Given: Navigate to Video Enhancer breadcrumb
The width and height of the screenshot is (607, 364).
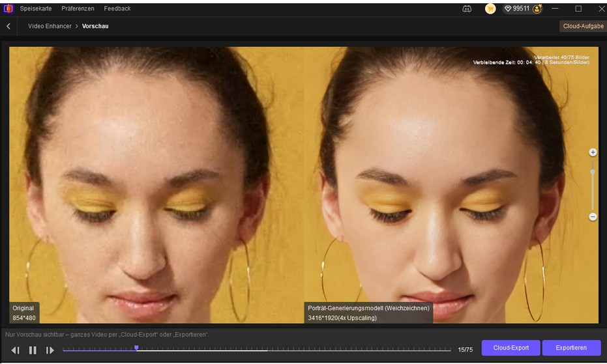Looking at the screenshot, I should [50, 26].
